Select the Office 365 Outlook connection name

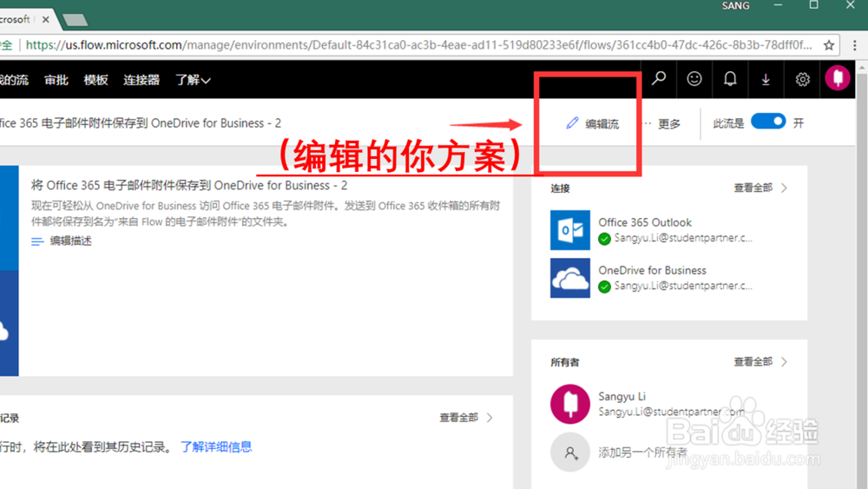(645, 222)
